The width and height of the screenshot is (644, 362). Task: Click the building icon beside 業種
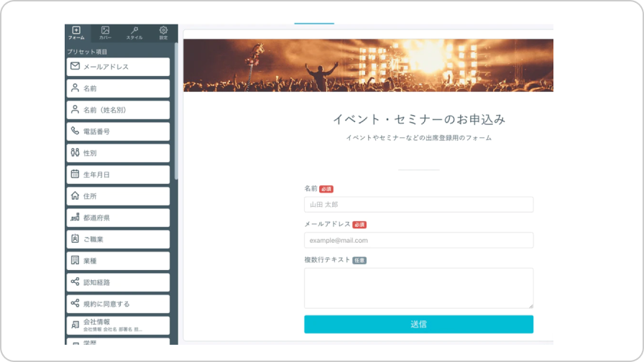(x=75, y=260)
